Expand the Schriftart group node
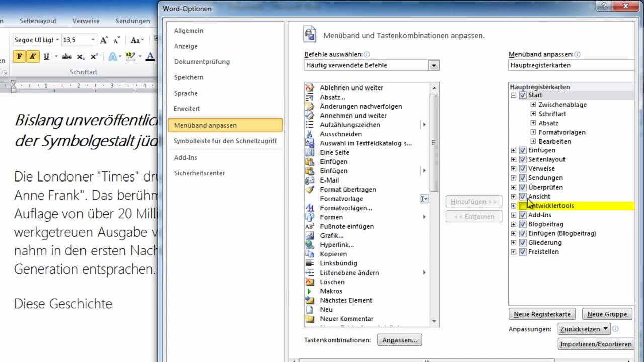The image size is (644, 362). (x=533, y=114)
